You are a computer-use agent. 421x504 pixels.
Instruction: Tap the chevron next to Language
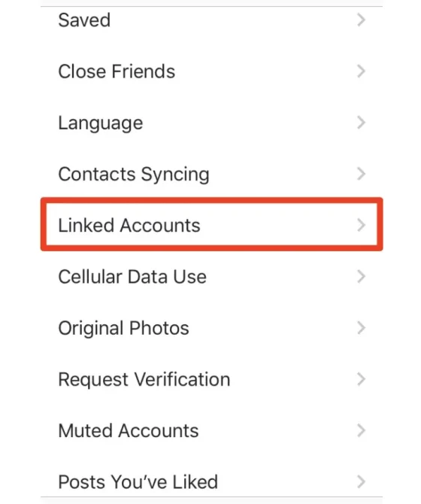[x=362, y=123]
